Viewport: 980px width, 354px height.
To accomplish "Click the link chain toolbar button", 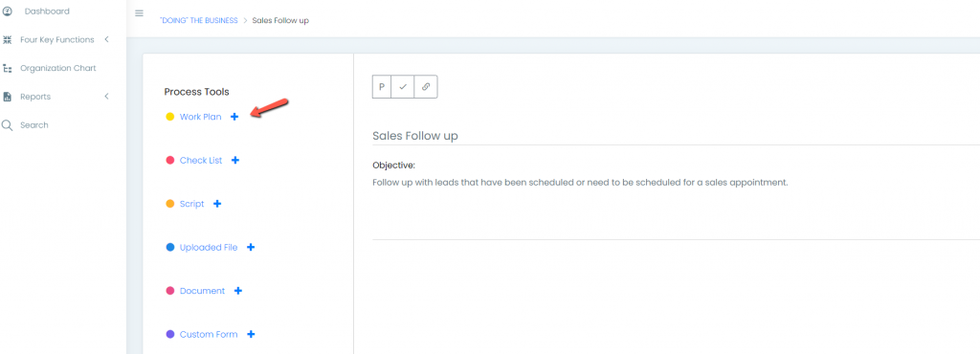I will coord(426,87).
